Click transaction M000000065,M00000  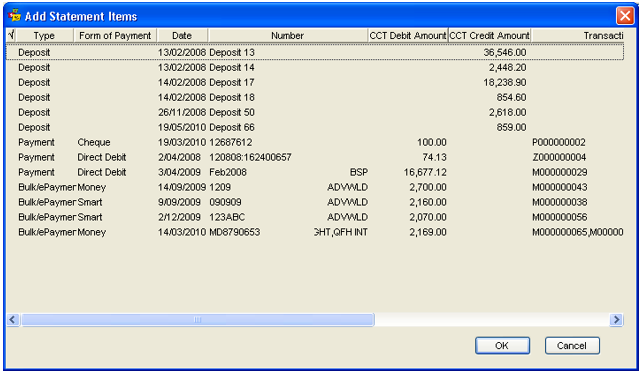click(x=577, y=232)
